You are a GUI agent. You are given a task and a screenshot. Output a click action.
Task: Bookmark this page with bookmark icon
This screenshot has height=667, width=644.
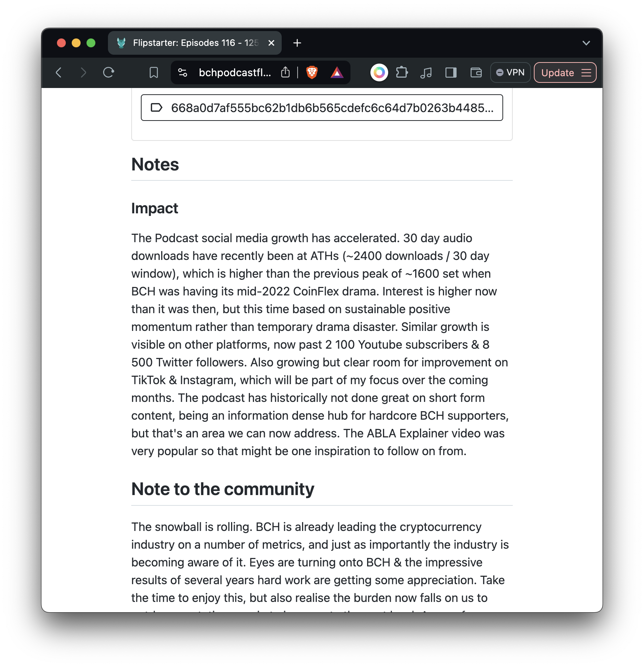pyautogui.click(x=153, y=72)
